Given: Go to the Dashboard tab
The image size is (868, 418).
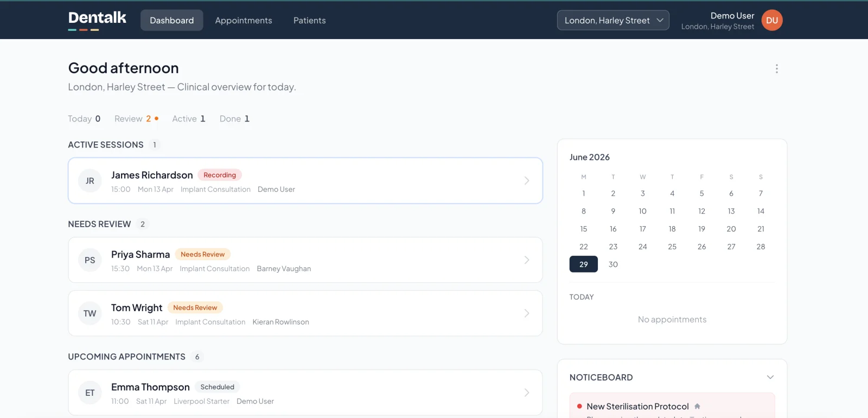Looking at the screenshot, I should tap(171, 20).
